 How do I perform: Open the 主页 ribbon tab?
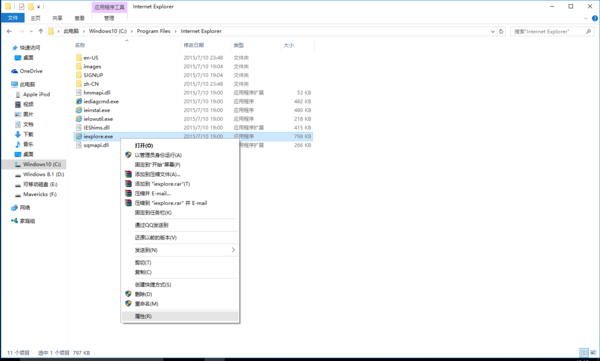point(35,18)
